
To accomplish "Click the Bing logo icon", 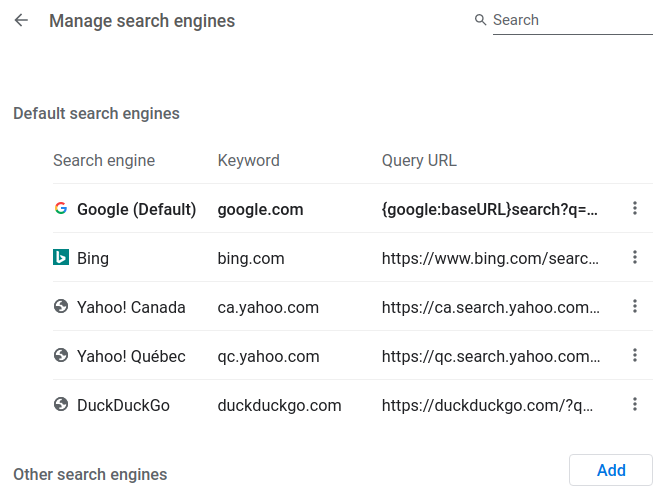I will tap(61, 257).
